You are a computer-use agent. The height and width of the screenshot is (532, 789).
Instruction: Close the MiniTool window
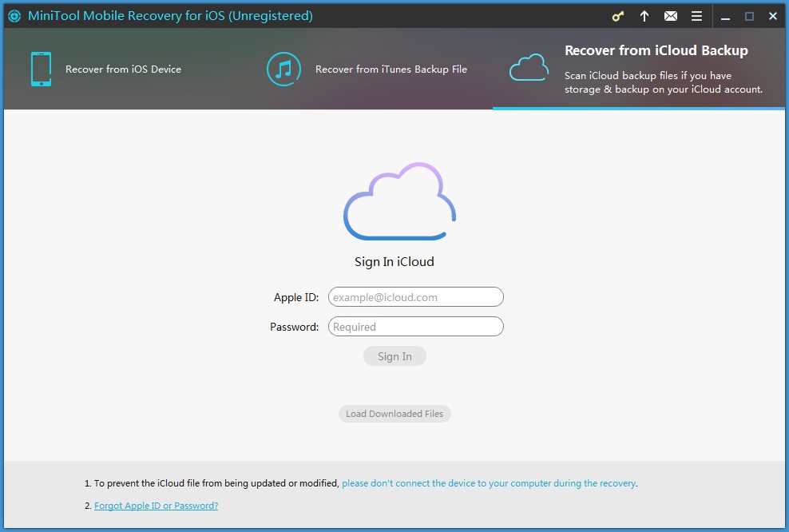pyautogui.click(x=773, y=17)
